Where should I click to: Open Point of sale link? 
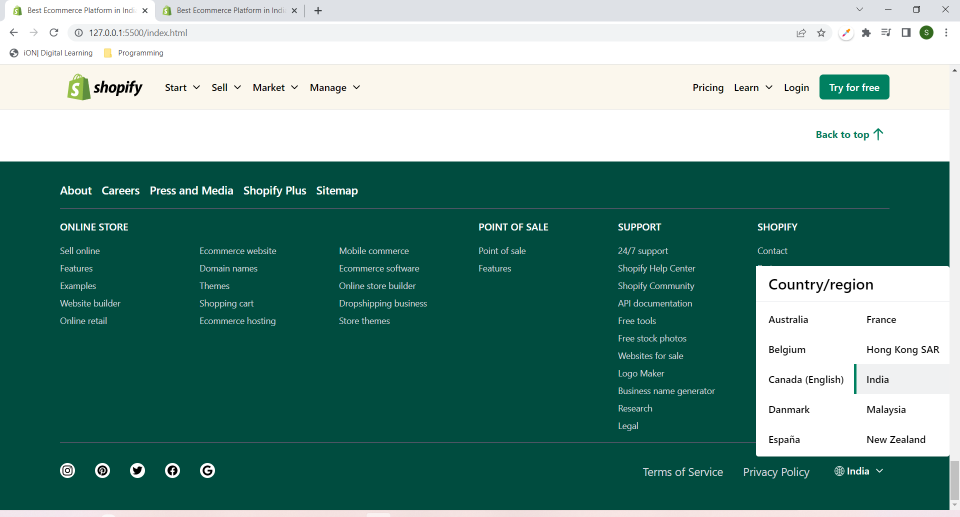coord(501,251)
